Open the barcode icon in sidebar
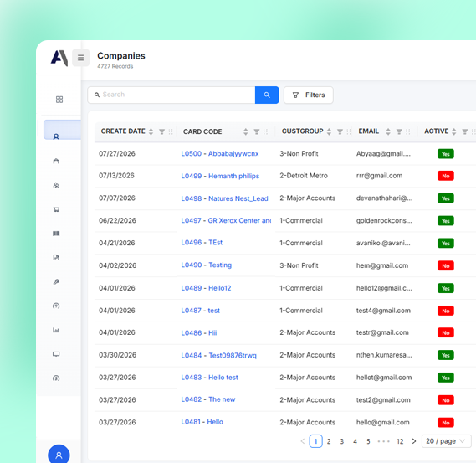The image size is (476, 463). [x=56, y=234]
